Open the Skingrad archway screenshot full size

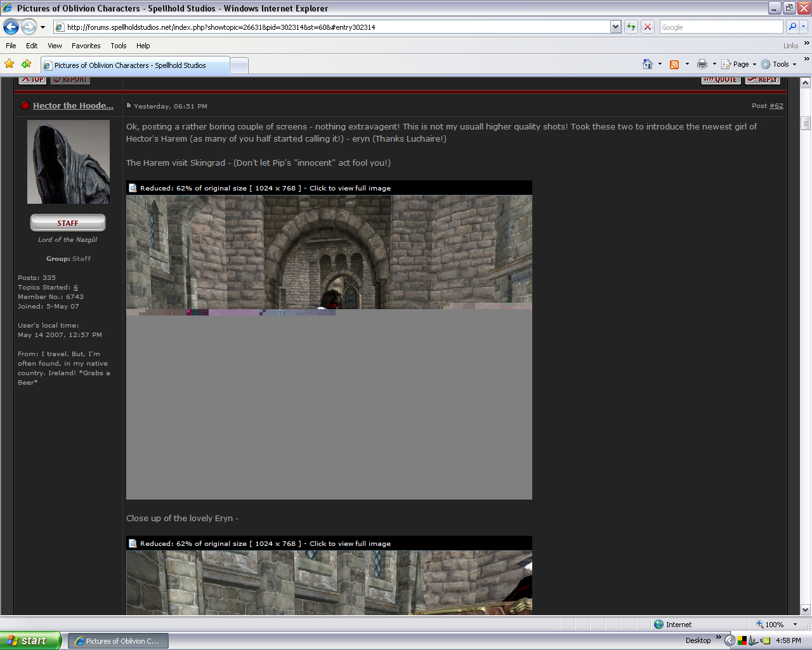point(329,347)
